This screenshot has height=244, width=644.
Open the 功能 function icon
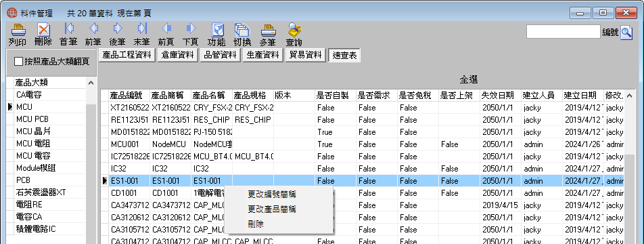216,30
